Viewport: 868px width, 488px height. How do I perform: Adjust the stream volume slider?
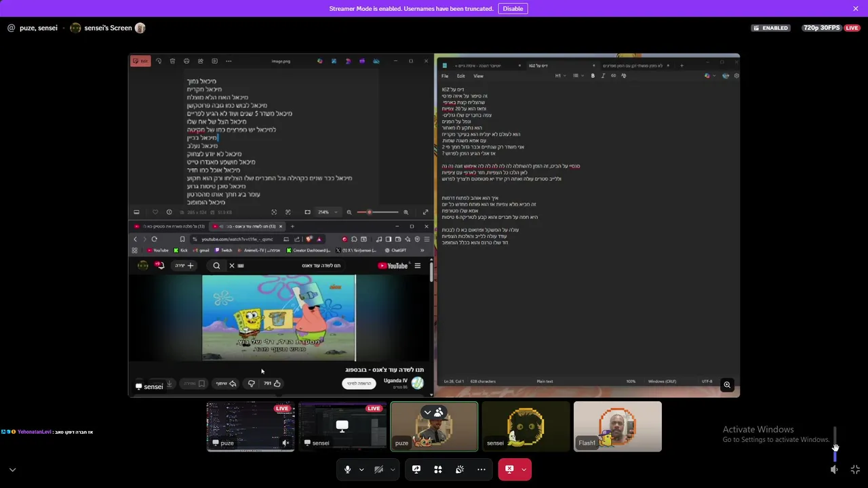(x=835, y=443)
